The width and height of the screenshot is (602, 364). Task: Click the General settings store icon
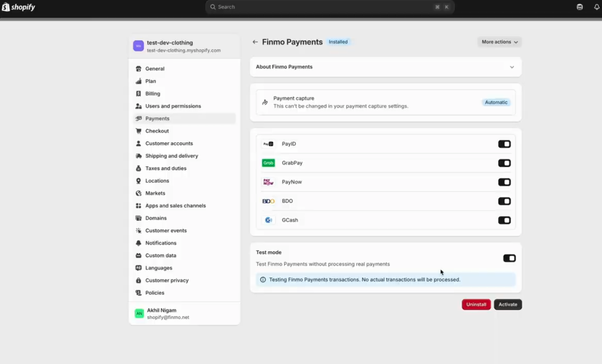138,69
